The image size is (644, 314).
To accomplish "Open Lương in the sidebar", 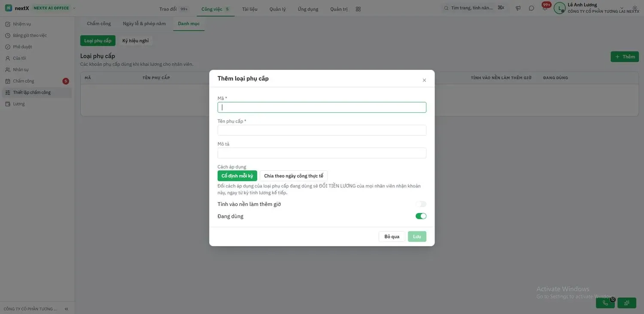I will pos(37,104).
